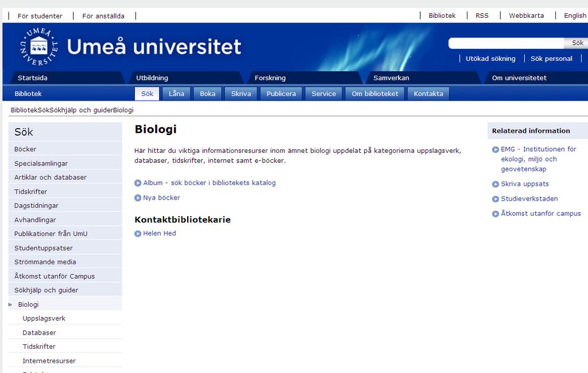Open Dagstidningar in sidebar

point(65,205)
